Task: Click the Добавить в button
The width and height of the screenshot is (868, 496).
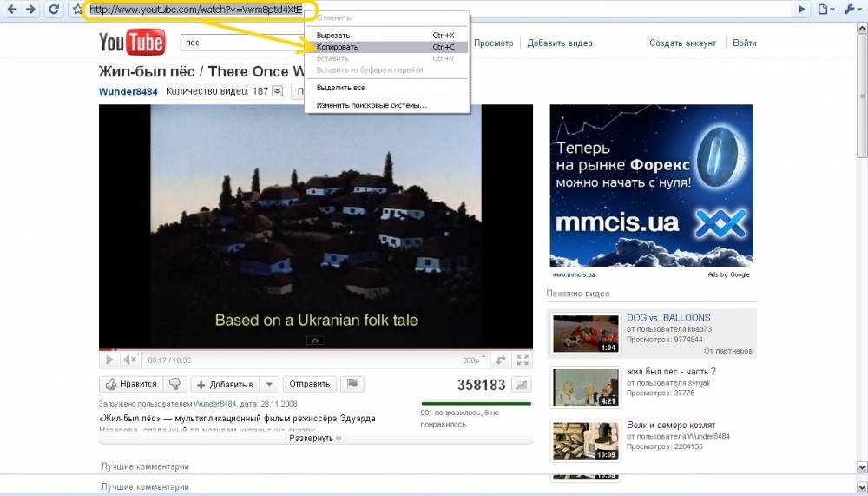Action: [226, 384]
